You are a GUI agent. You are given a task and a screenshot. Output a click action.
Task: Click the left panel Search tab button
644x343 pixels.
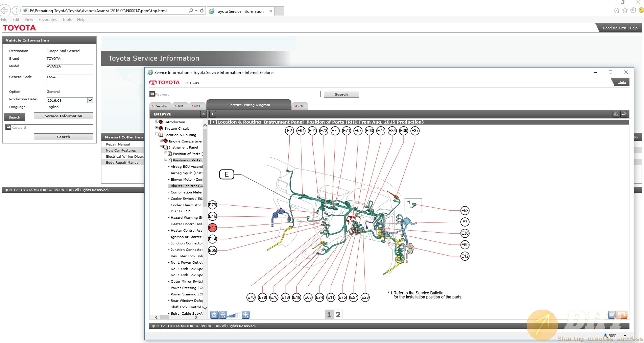(15, 117)
